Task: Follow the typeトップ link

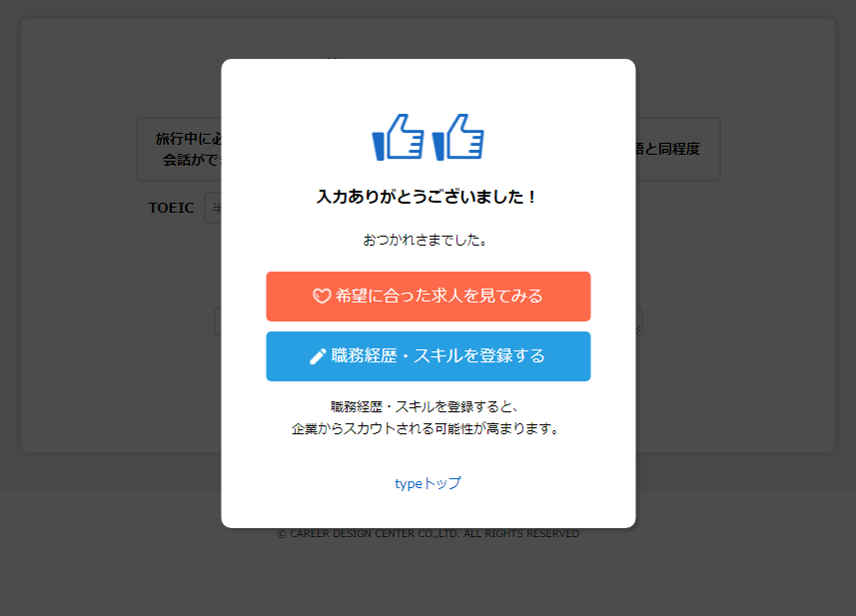Action: coord(428,483)
